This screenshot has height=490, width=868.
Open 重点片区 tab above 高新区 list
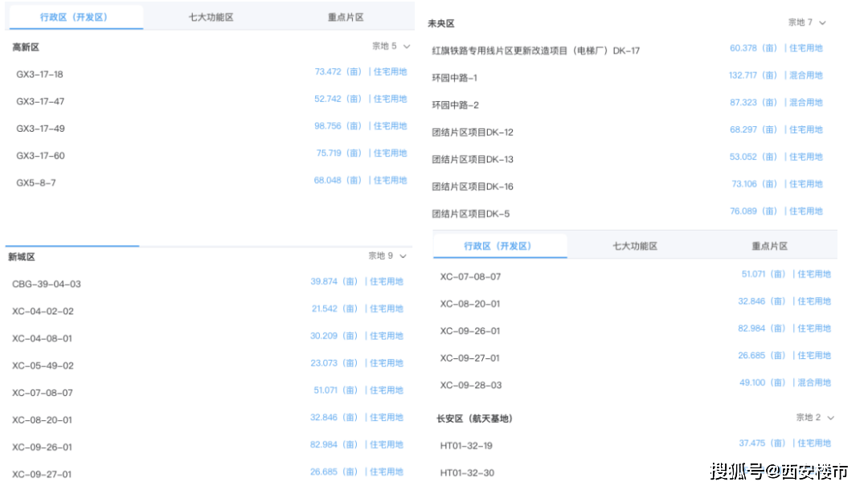tap(346, 17)
